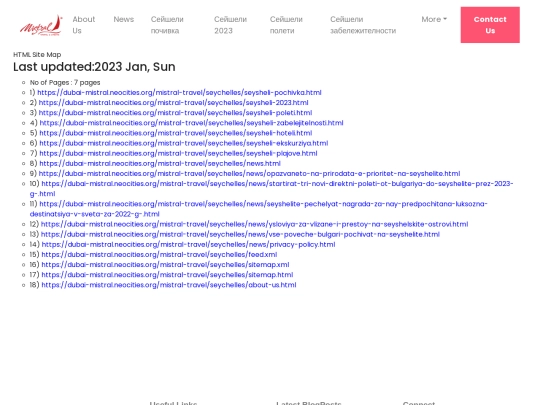Viewport: 540px width, 405px height.
Task: Visit the seysheli-hoteli.html link
Action: (176, 133)
